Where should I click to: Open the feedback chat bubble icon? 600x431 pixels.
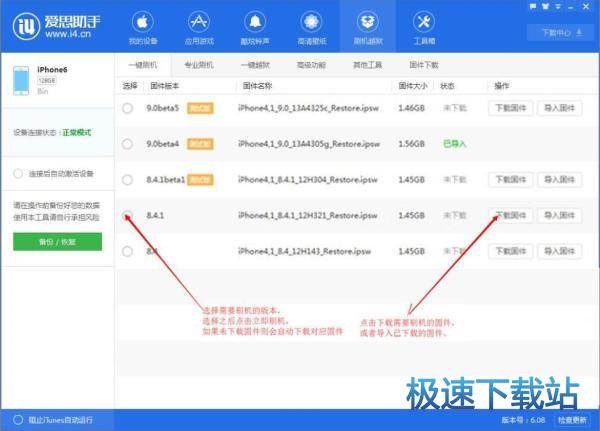533,7
